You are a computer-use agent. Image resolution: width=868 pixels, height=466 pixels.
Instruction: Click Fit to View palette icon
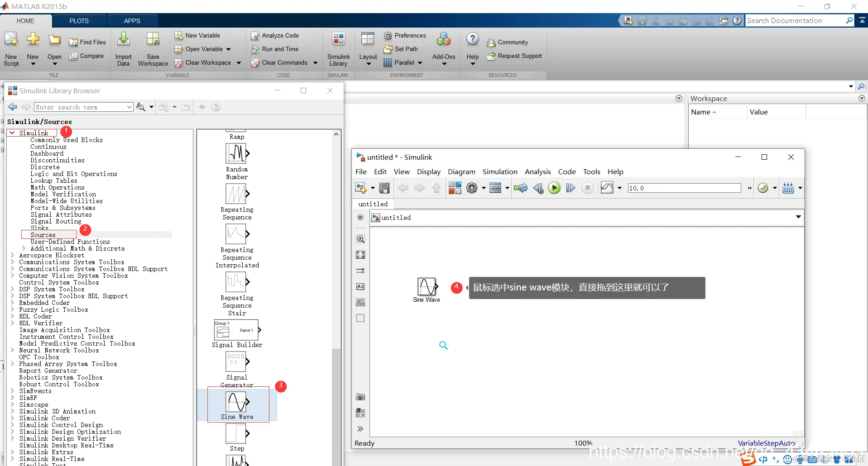point(360,255)
